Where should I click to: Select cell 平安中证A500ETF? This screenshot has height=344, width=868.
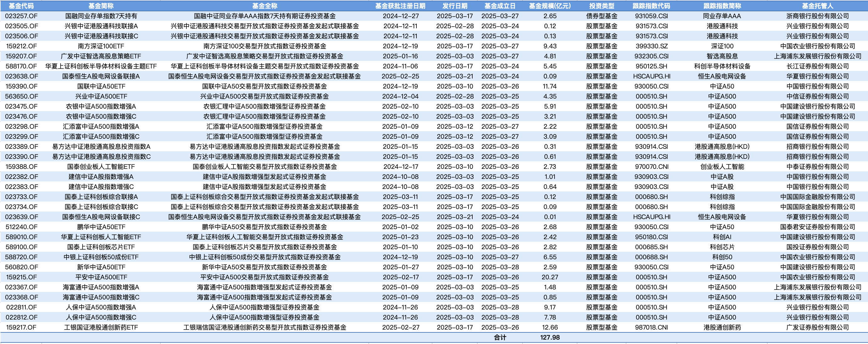(x=101, y=277)
